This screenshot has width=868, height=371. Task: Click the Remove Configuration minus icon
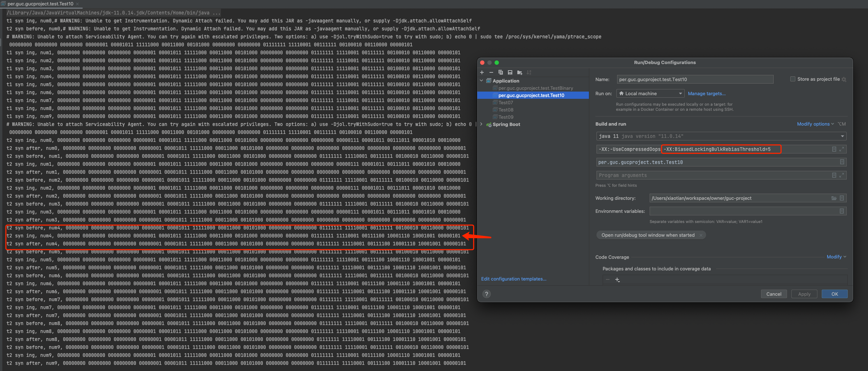[491, 72]
